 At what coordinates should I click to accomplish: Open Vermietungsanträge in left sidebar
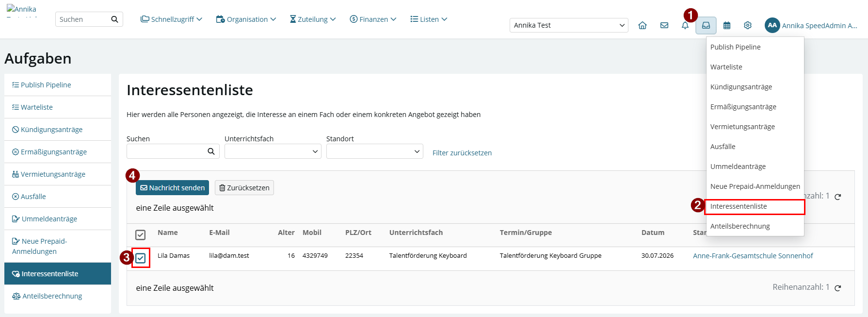pos(58,174)
